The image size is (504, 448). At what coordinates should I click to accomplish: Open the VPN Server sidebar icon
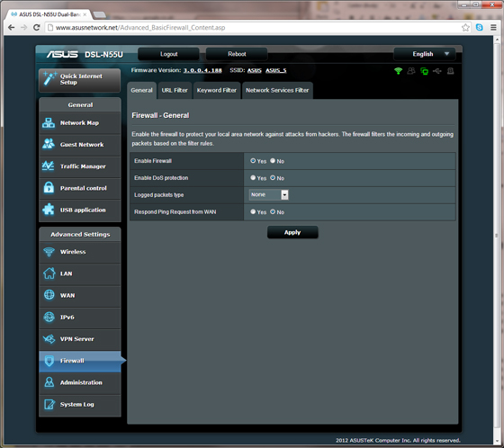[49, 339]
